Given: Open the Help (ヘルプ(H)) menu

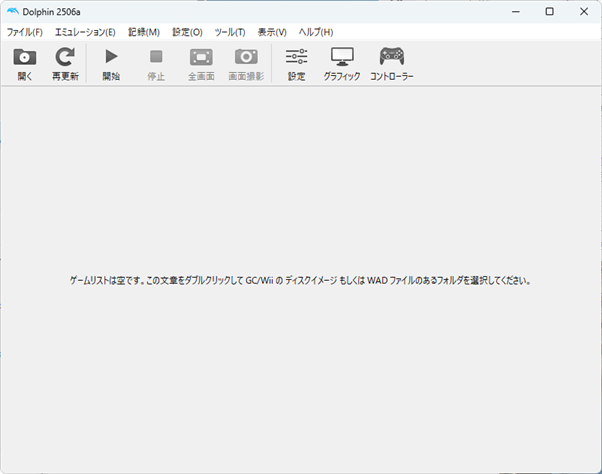Looking at the screenshot, I should click(x=316, y=32).
